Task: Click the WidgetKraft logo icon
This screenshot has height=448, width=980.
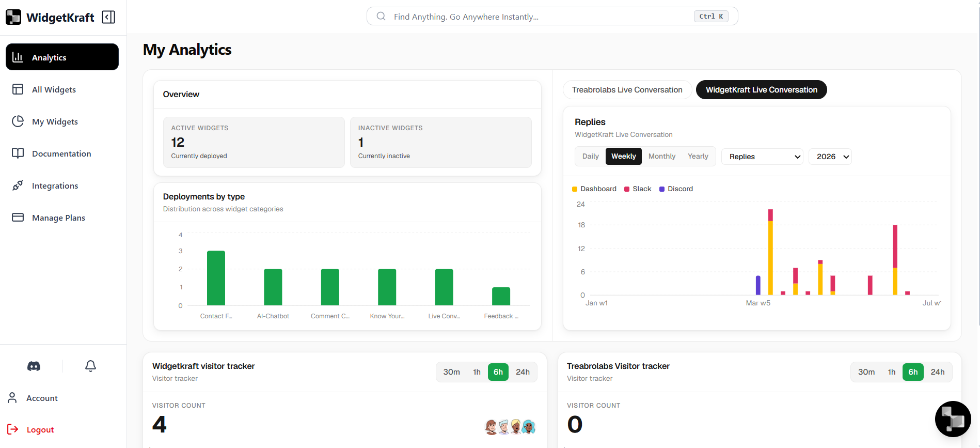Action: pos(13,17)
